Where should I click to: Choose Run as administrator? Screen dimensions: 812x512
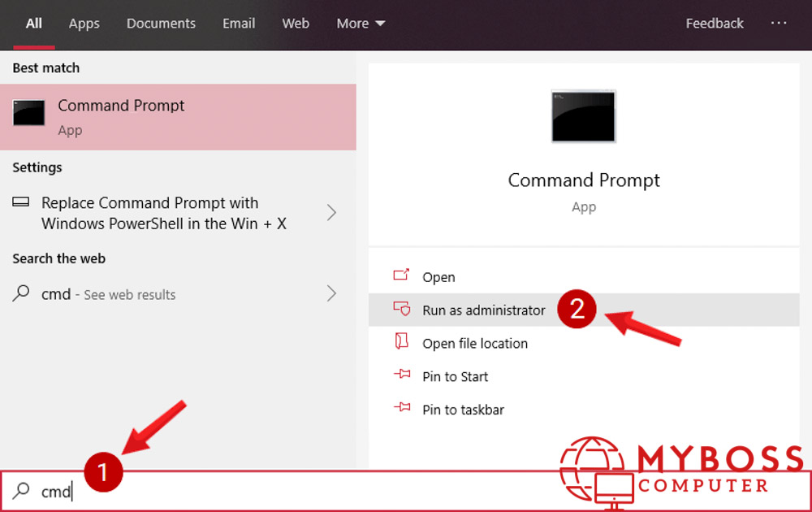pyautogui.click(x=483, y=310)
